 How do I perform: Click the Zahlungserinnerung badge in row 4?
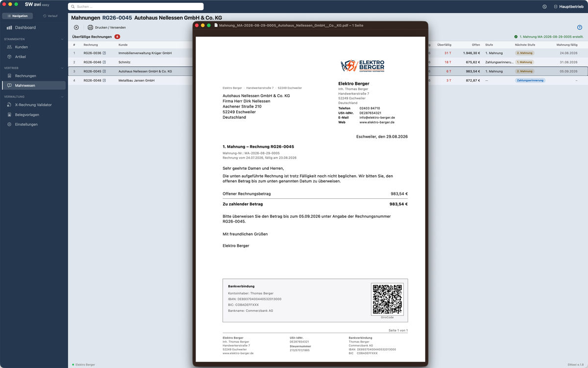click(x=530, y=80)
